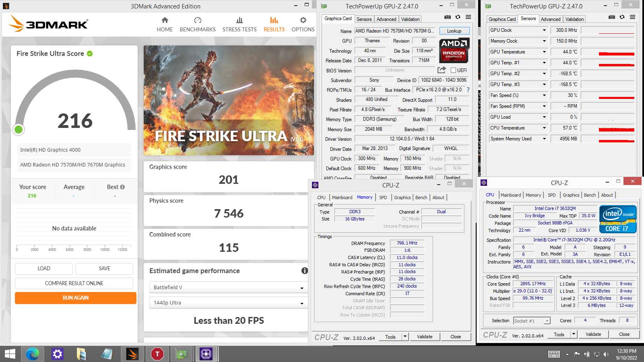
Task: Open Graphics tab in right CPU-Z window
Action: [x=571, y=195]
